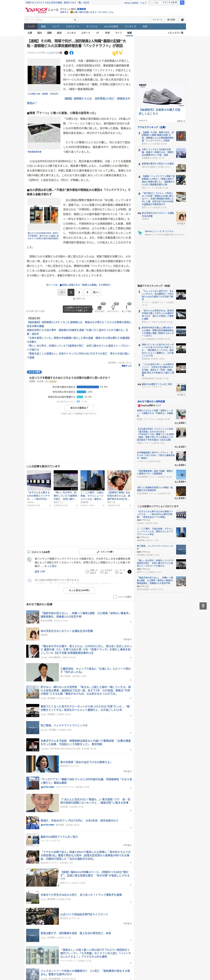This screenshot has height=980, width=210.
Task: Open the settings gear icon
Action: click(x=182, y=20)
